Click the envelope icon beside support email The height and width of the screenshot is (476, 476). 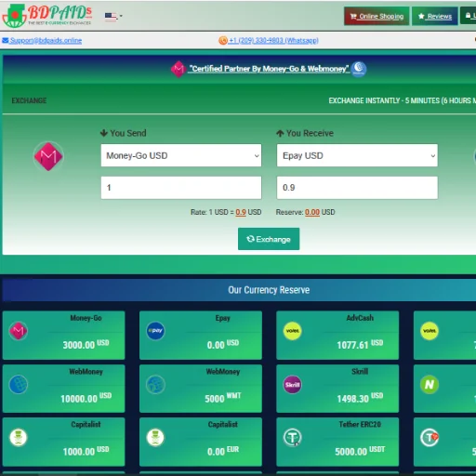(6, 41)
